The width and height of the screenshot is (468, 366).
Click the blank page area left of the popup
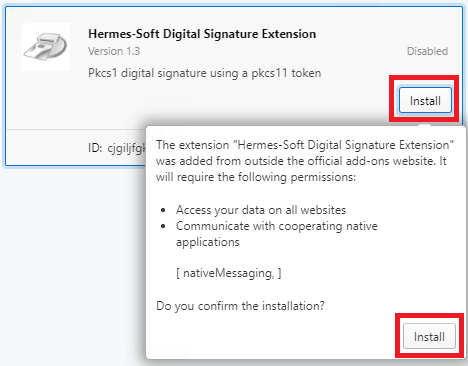(73, 263)
